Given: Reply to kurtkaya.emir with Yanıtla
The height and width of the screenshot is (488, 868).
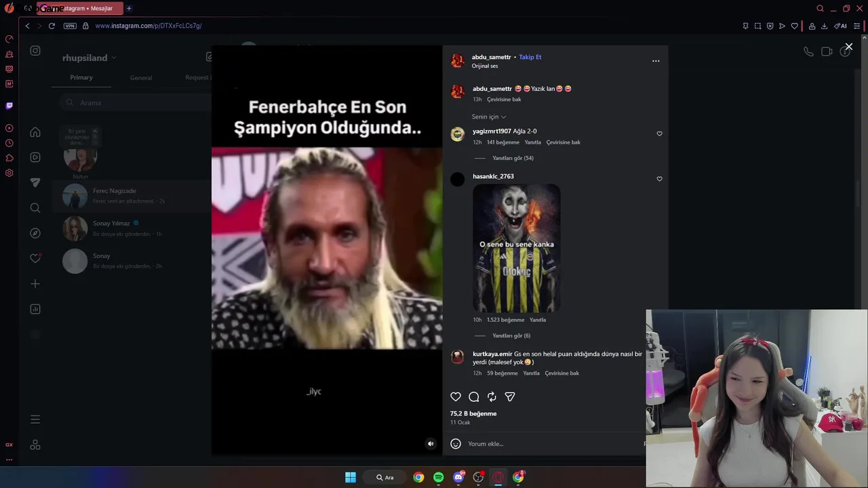Looking at the screenshot, I should (x=532, y=373).
